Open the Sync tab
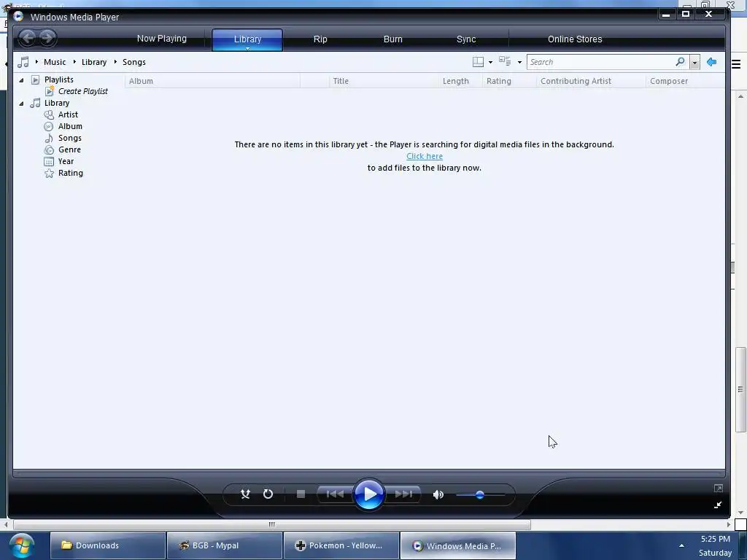The image size is (747, 560). (466, 39)
